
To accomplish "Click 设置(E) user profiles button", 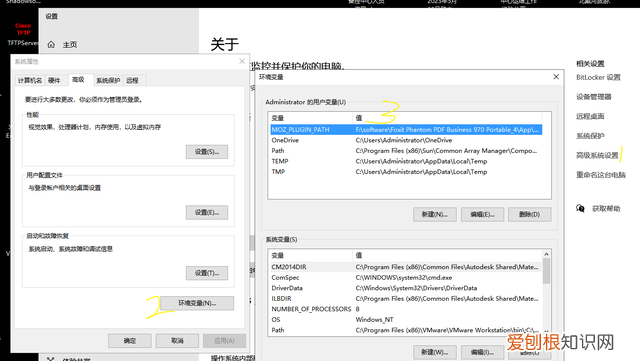I will 207,212.
